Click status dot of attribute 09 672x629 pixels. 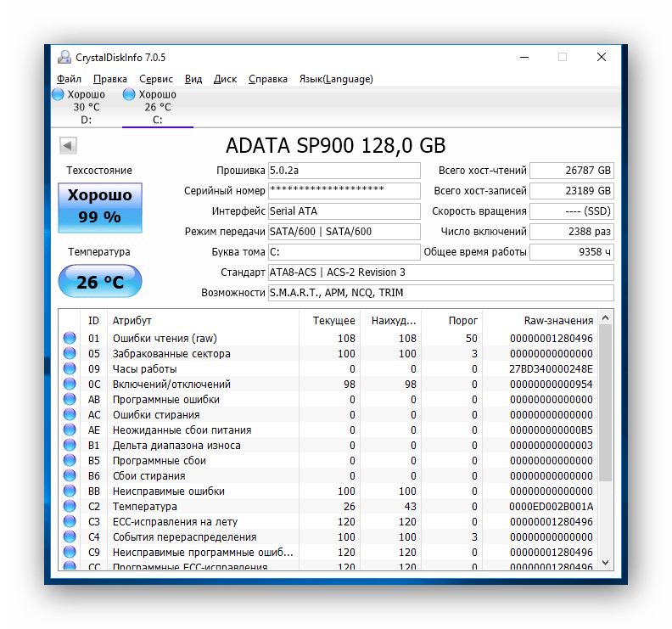click(70, 368)
